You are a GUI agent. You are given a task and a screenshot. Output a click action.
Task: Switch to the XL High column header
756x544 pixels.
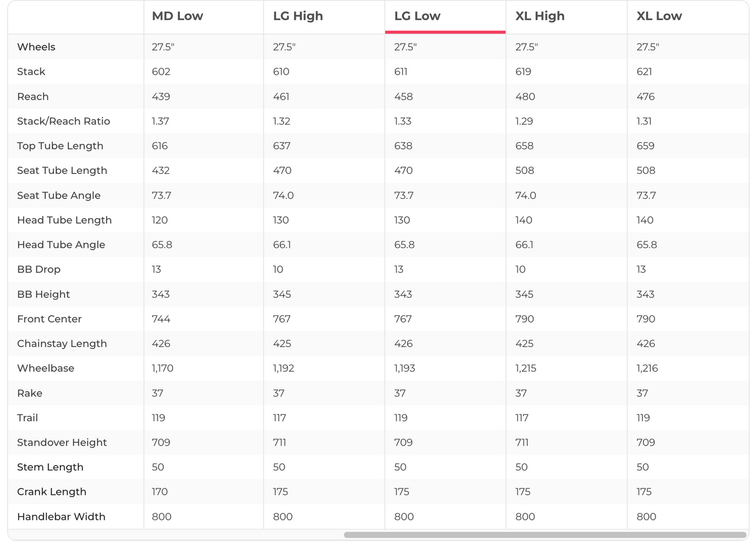point(540,16)
